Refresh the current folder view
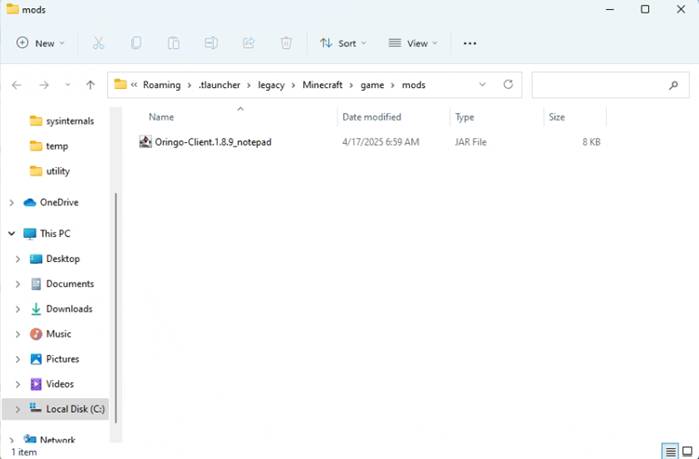Image resolution: width=699 pixels, height=459 pixels. pyautogui.click(x=508, y=85)
